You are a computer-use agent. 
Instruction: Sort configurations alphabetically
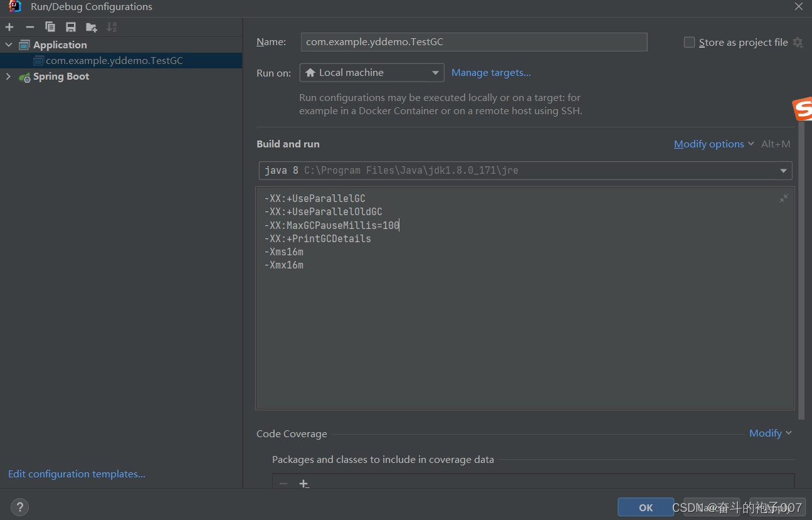click(112, 27)
